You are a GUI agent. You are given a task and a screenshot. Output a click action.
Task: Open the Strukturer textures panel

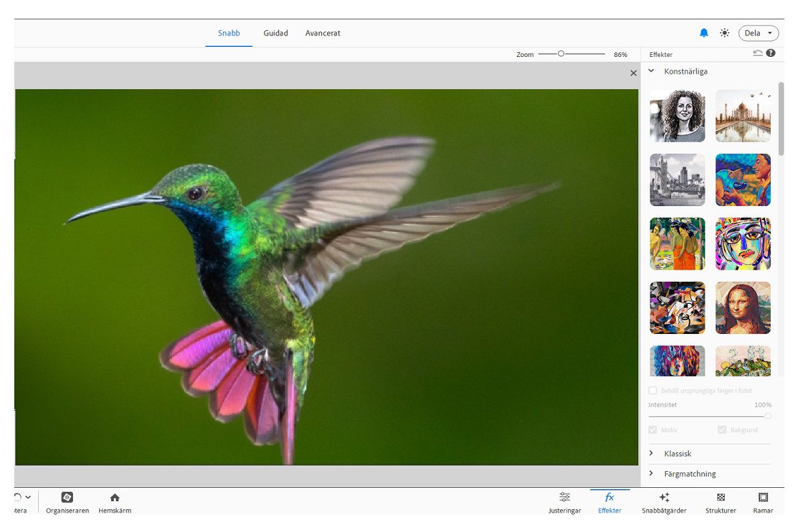[721, 503]
